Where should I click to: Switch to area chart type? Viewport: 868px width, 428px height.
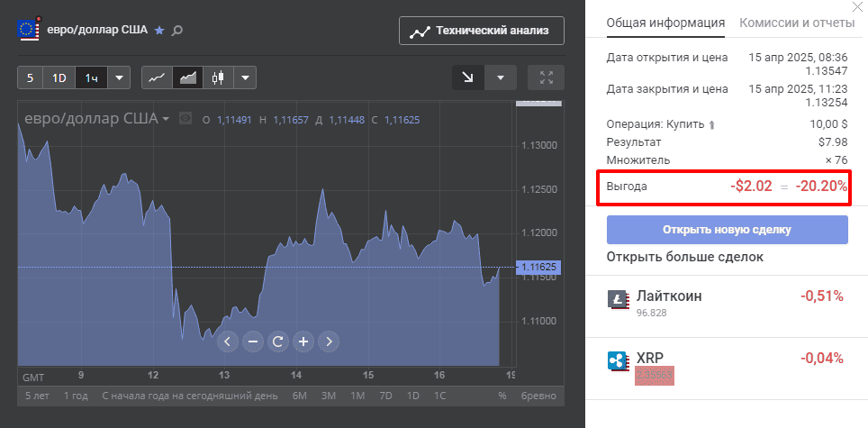187,78
